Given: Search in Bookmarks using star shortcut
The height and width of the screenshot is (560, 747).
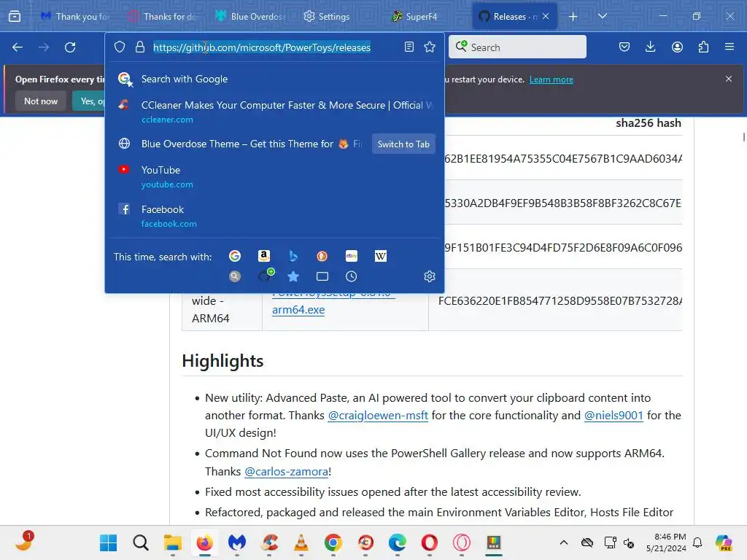Looking at the screenshot, I should pyautogui.click(x=293, y=276).
